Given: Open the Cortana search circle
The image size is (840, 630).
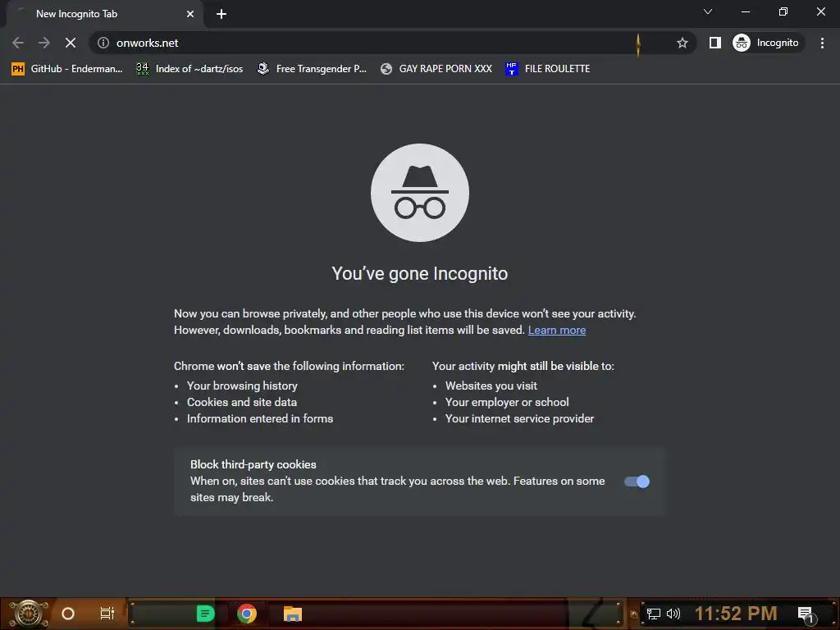Looking at the screenshot, I should [x=68, y=614].
